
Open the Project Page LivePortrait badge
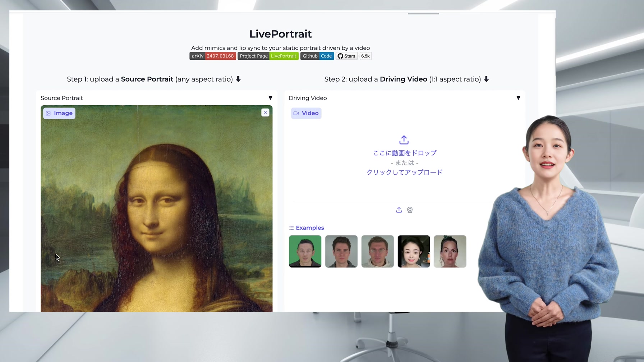[x=268, y=56]
